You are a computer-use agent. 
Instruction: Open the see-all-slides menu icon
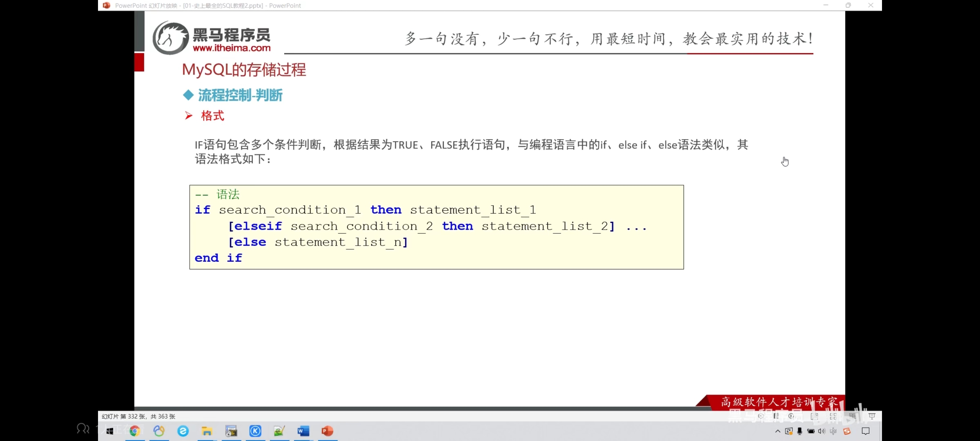775,416
